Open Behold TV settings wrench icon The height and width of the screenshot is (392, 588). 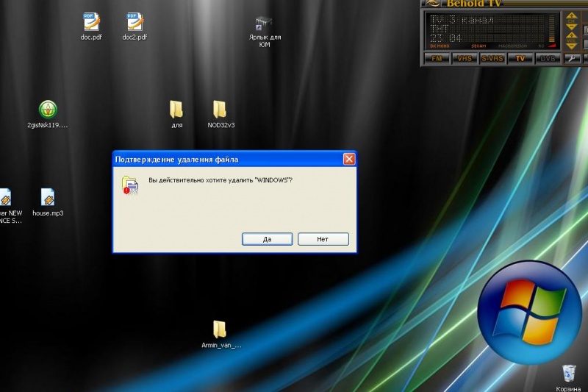tap(572, 59)
